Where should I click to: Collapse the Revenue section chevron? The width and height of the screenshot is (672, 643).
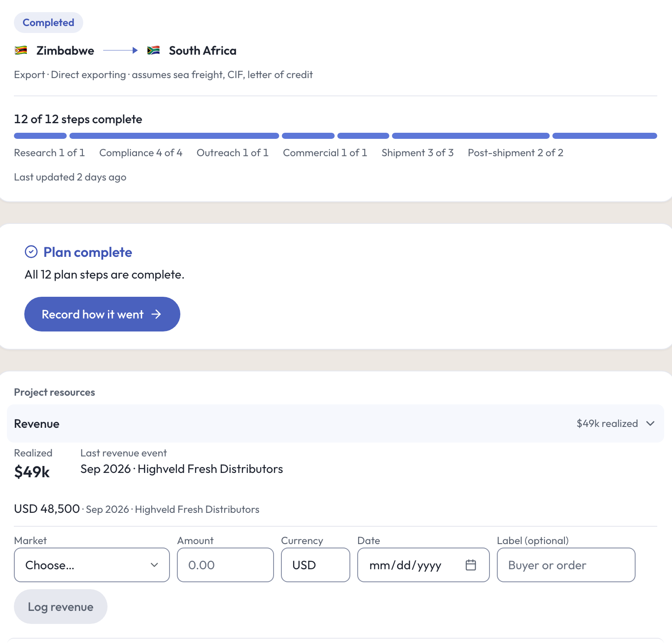click(x=650, y=423)
